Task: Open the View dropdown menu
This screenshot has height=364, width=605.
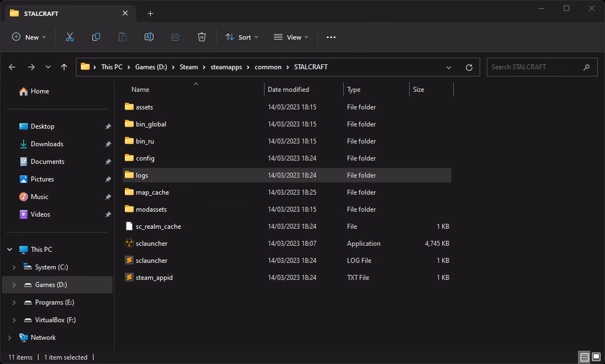Action: pos(291,37)
